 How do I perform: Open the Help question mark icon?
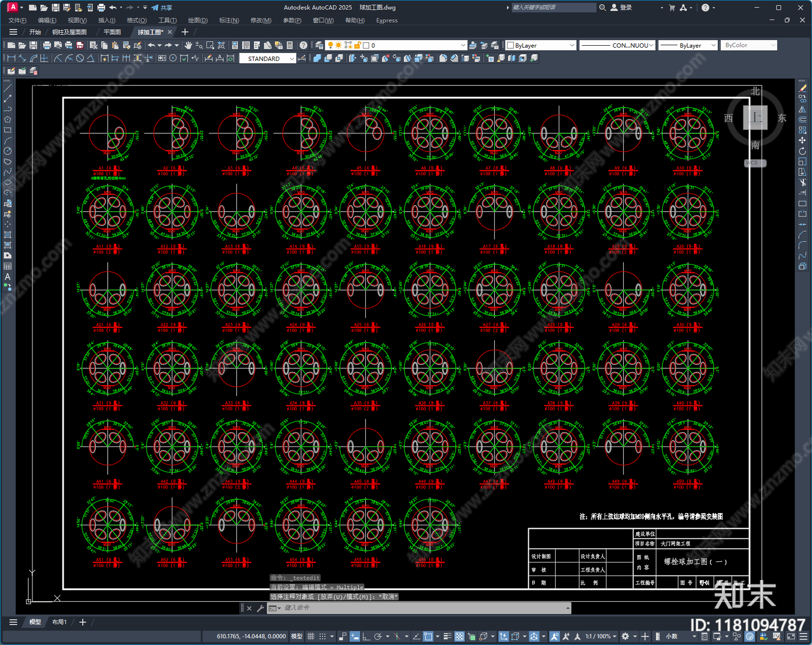303,45
